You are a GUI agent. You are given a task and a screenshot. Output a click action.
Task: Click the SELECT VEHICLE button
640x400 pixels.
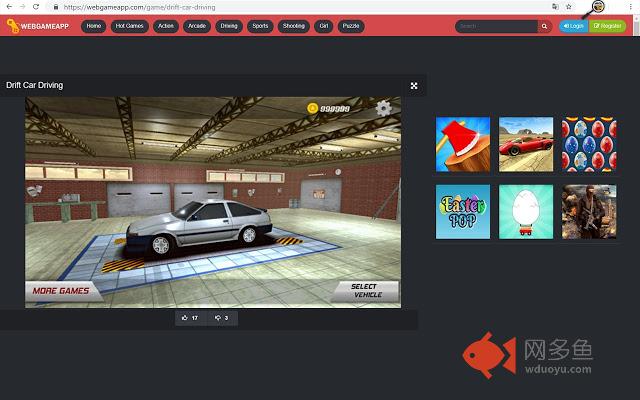366,291
